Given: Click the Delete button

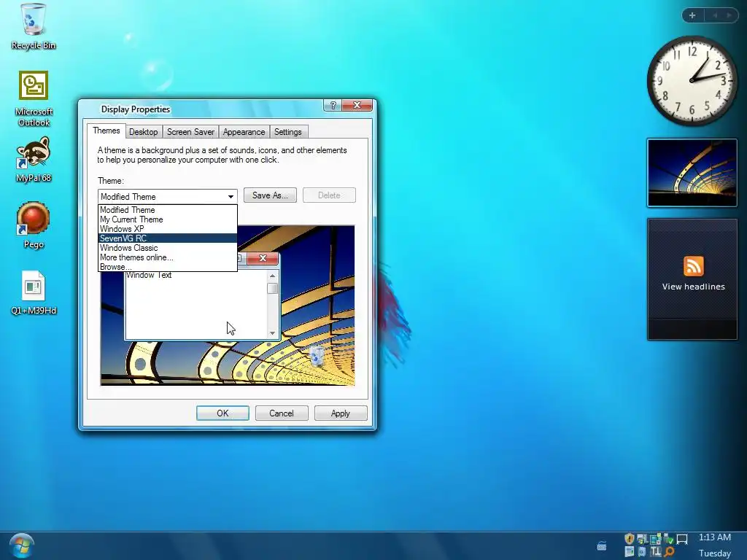Looking at the screenshot, I should [x=329, y=195].
